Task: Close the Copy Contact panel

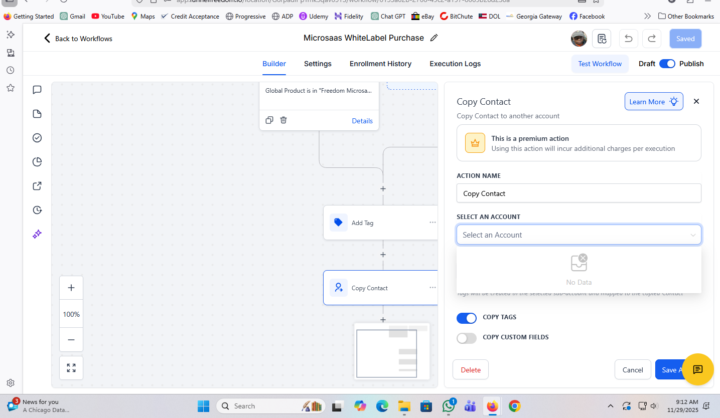Action: pos(696,102)
